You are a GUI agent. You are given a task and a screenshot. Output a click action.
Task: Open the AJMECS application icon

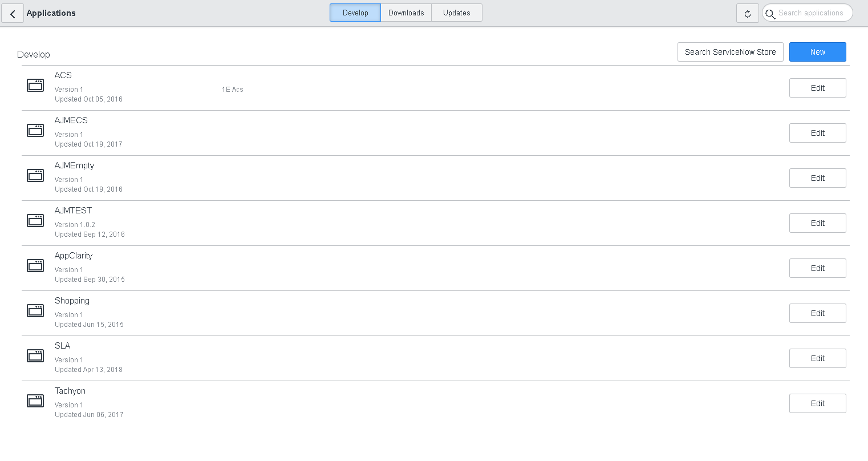(x=35, y=130)
